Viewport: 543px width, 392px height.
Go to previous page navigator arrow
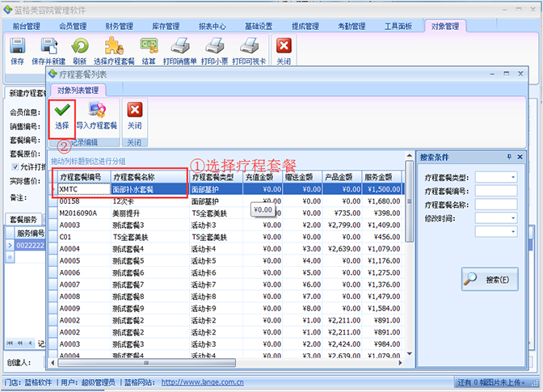20,343
